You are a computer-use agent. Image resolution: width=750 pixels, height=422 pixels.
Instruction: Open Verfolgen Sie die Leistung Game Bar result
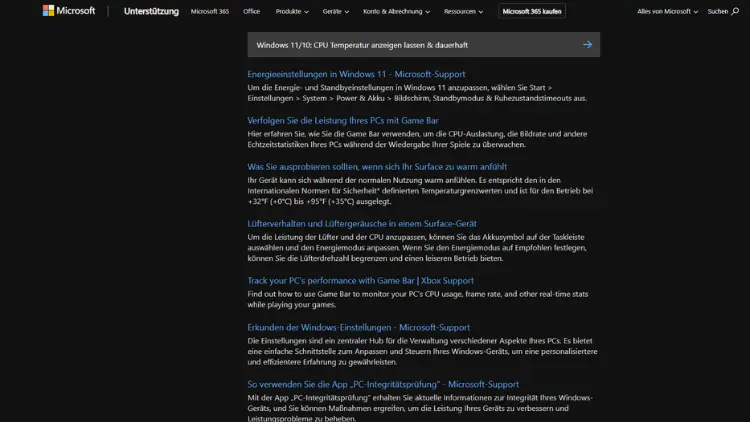tap(342, 121)
